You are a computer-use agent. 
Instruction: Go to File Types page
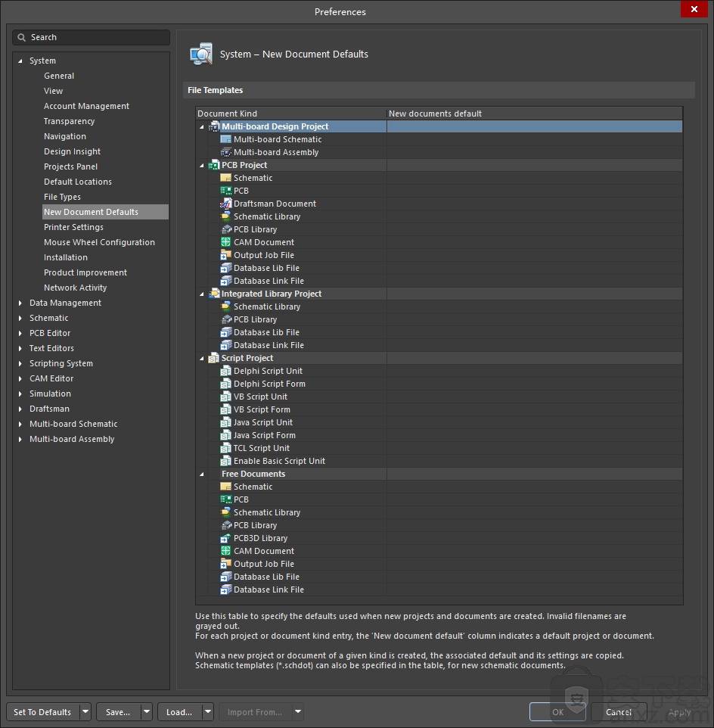[62, 197]
